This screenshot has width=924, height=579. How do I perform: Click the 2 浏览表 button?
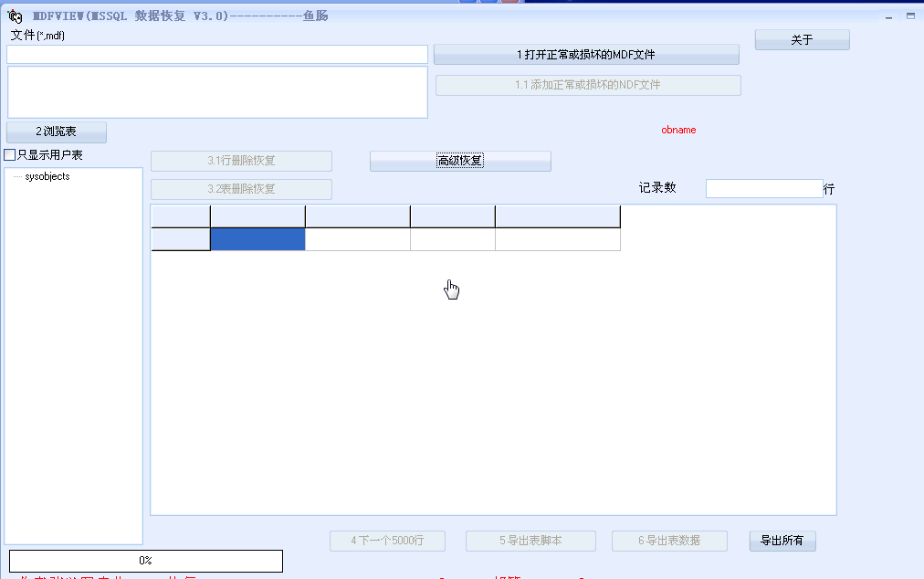(57, 132)
